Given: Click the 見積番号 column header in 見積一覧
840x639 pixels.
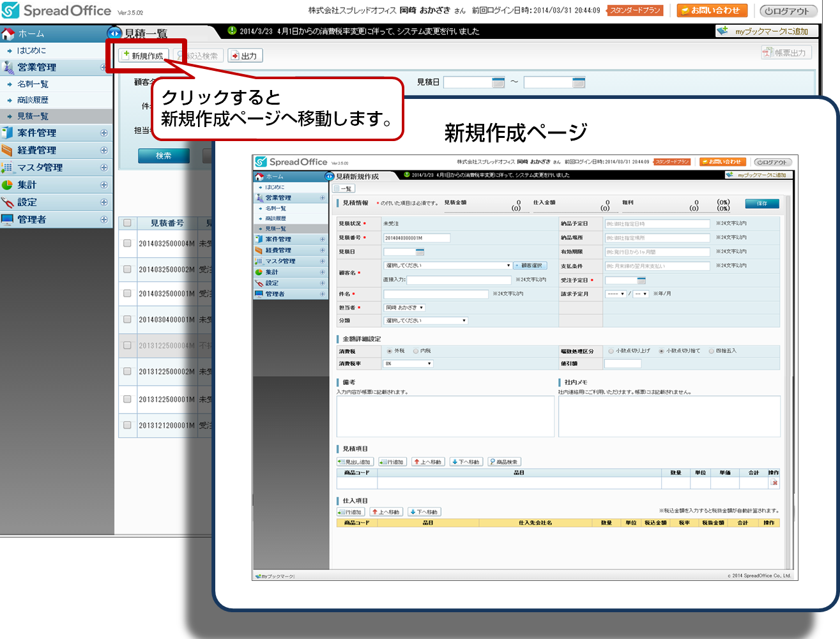Looking at the screenshot, I should (167, 223).
